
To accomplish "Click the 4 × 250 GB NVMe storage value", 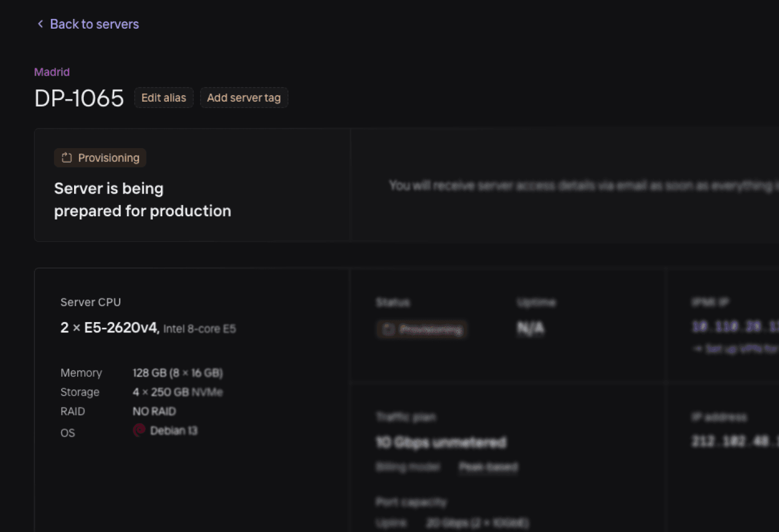I will click(x=177, y=392).
